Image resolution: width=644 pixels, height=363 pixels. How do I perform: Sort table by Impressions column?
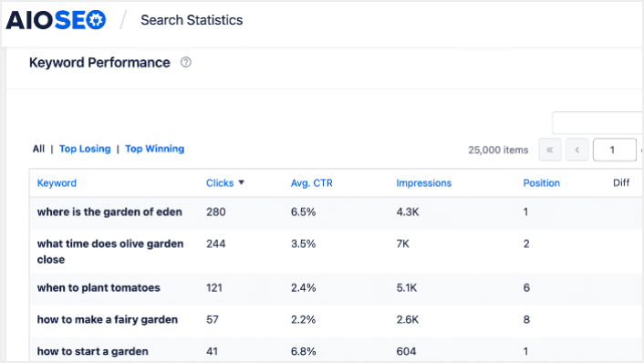click(x=424, y=183)
